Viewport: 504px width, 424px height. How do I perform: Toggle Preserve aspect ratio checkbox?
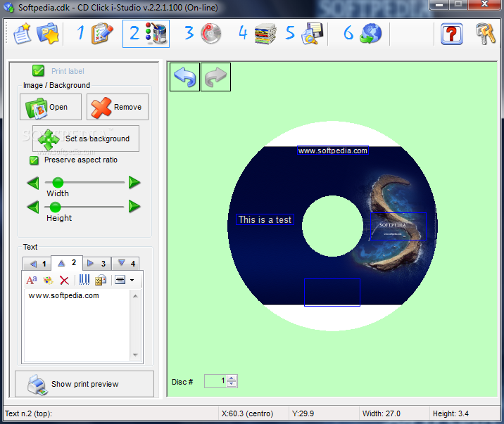pyautogui.click(x=34, y=160)
